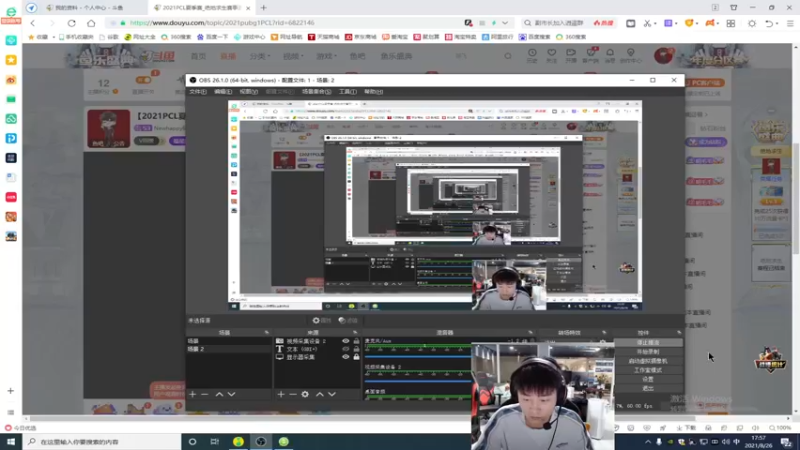Click the Douyu follow heart icon
The height and width of the screenshot is (450, 800).
click(x=552, y=55)
